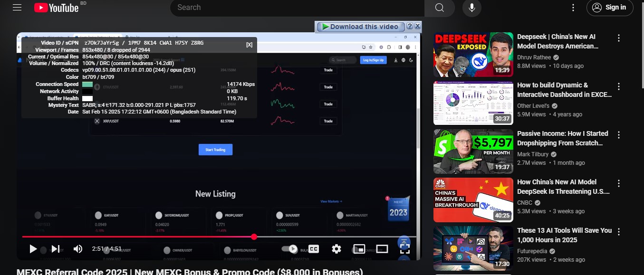Screen dimensions: 644x275
Task: Open the $5,797 per month thumbnail
Action: point(473,152)
